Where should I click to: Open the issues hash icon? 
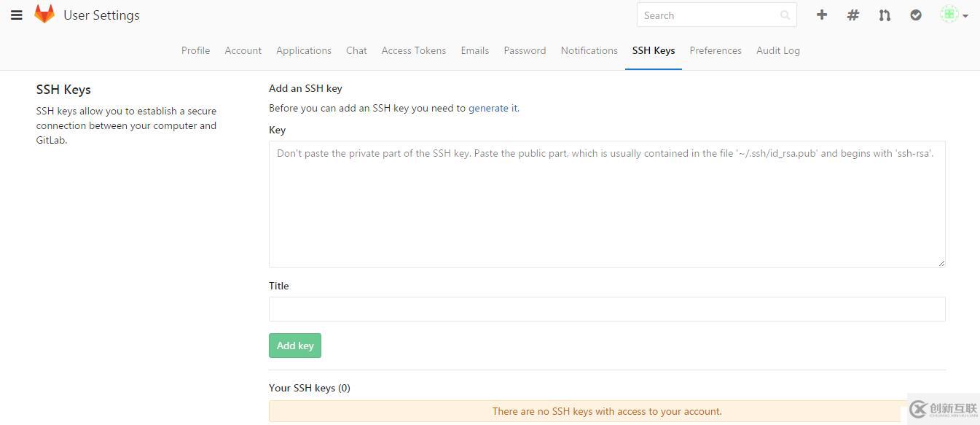pos(853,15)
